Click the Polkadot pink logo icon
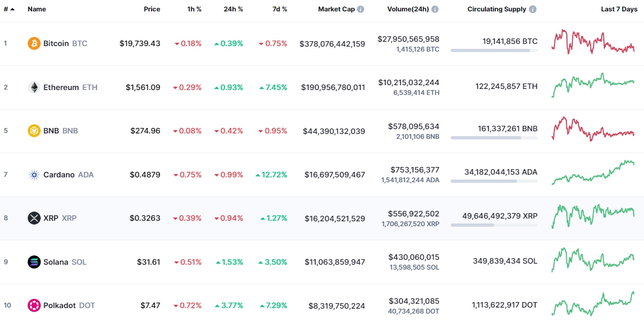 click(34, 305)
